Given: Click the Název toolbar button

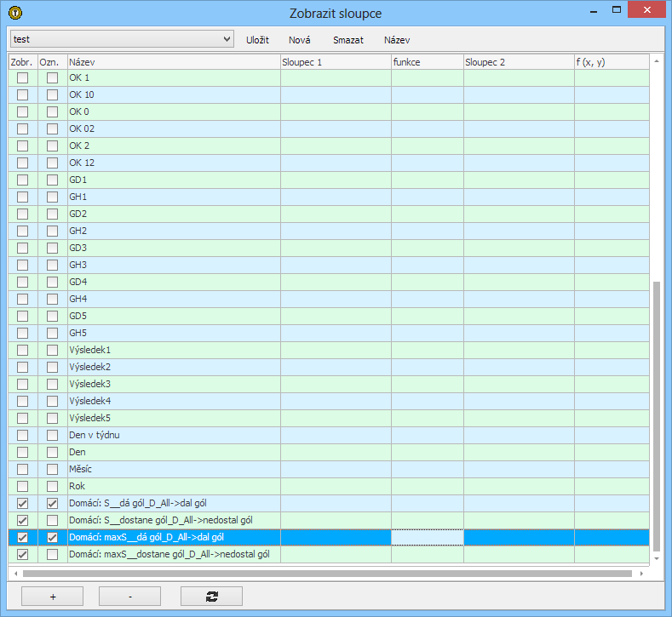Looking at the screenshot, I should click(x=397, y=40).
